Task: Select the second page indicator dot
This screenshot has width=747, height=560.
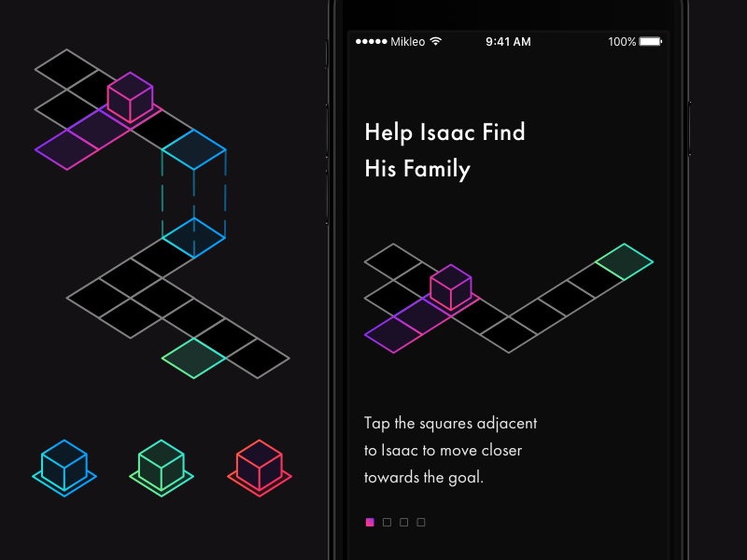Action: (x=387, y=522)
